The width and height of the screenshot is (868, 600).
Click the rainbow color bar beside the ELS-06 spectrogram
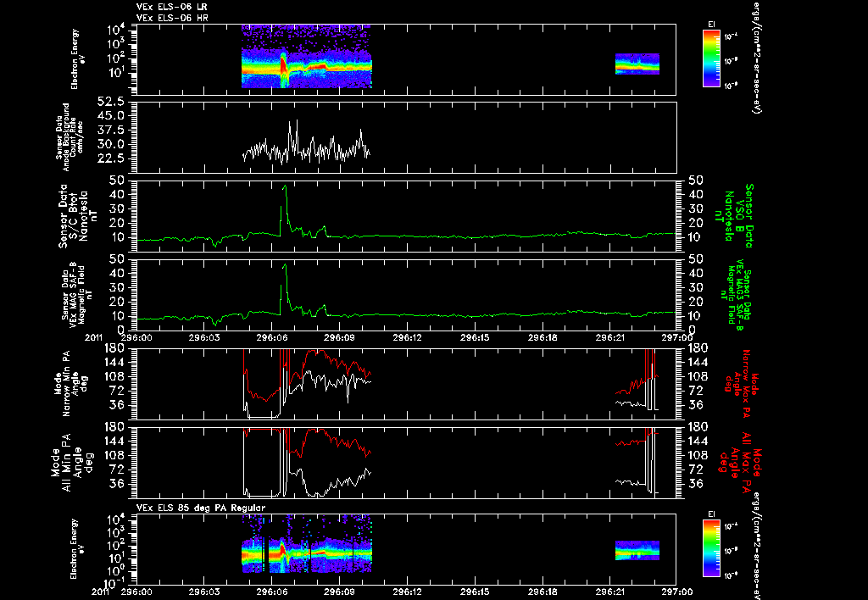711,58
